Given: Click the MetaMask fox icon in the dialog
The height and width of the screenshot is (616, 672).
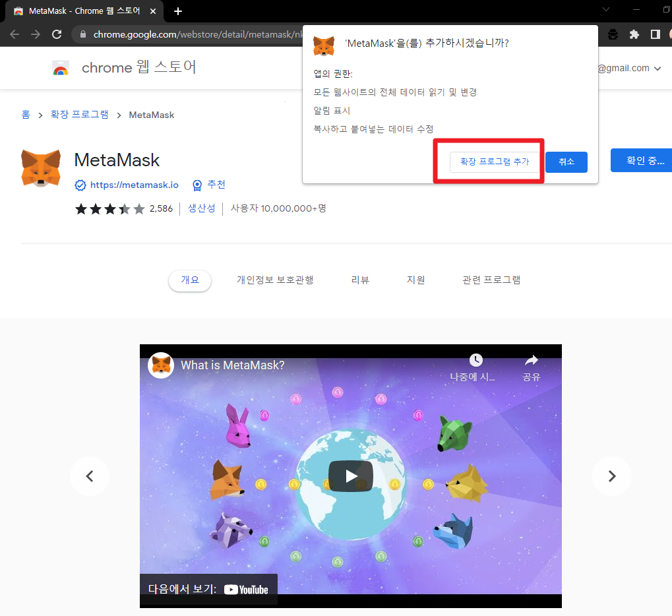Looking at the screenshot, I should coord(324,46).
